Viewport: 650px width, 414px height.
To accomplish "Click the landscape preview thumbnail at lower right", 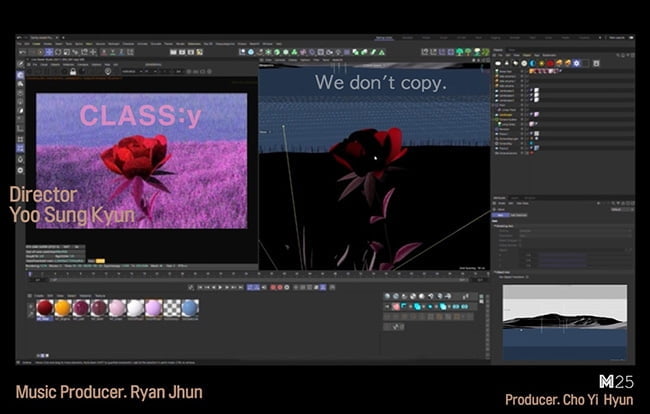I will (x=565, y=322).
